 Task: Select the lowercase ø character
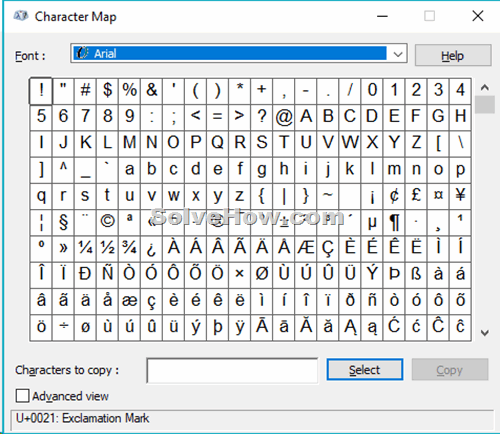[x=85, y=327]
